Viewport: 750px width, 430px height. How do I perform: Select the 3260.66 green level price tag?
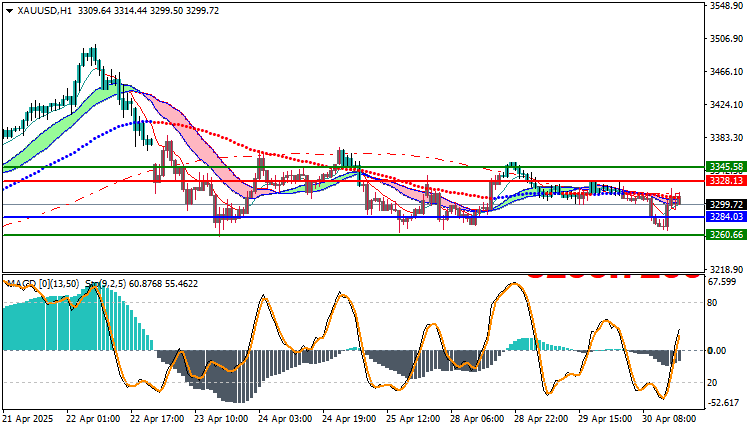point(726,235)
